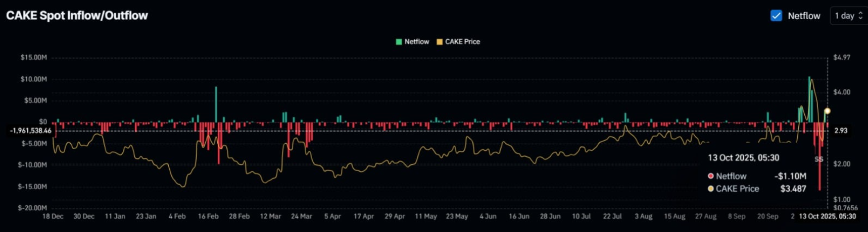The image size is (868, 232).
Task: Click the red Netflow dot in tooltip
Action: click(x=711, y=176)
